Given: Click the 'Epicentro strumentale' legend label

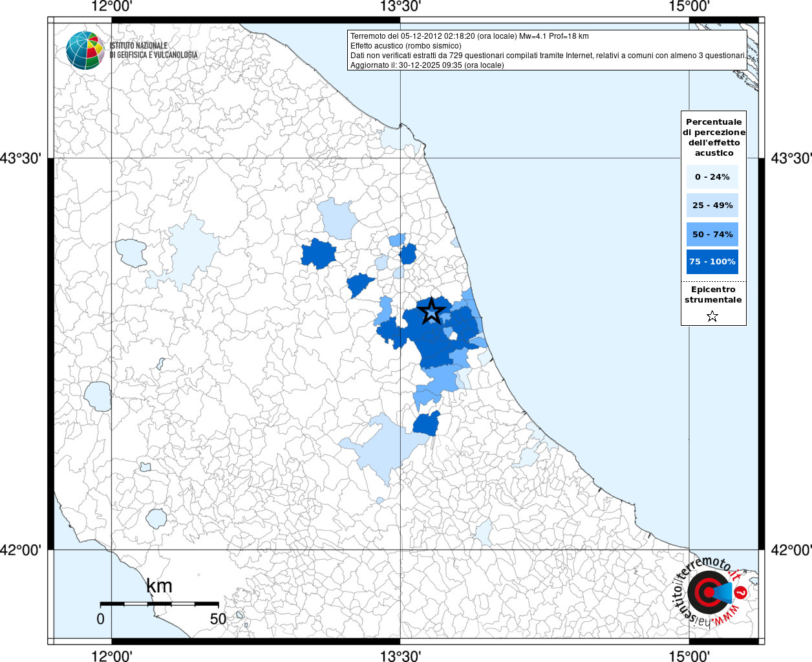Looking at the screenshot, I should (713, 295).
